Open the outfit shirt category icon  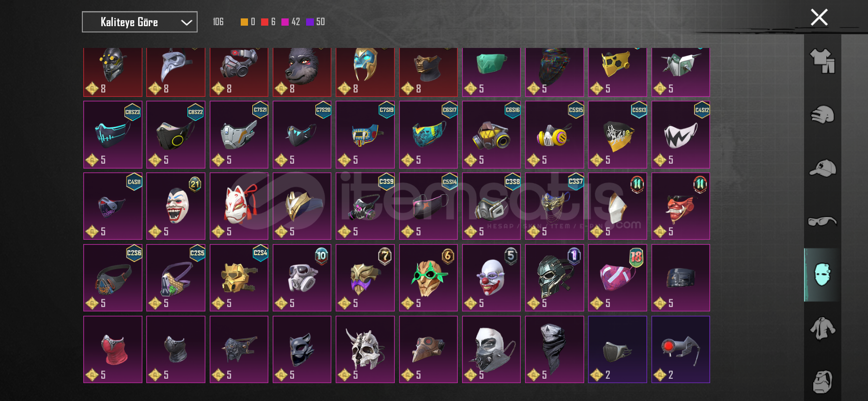[x=822, y=61]
